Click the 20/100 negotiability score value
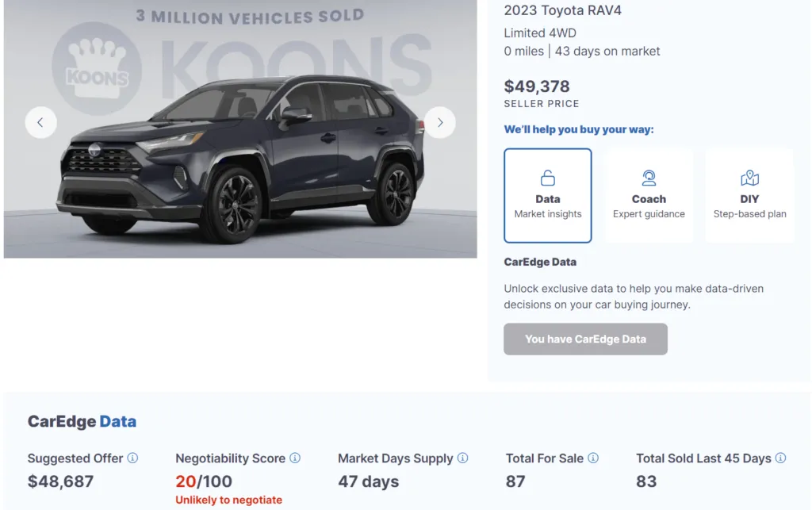Screen dimensions: 812x510 (x=205, y=481)
